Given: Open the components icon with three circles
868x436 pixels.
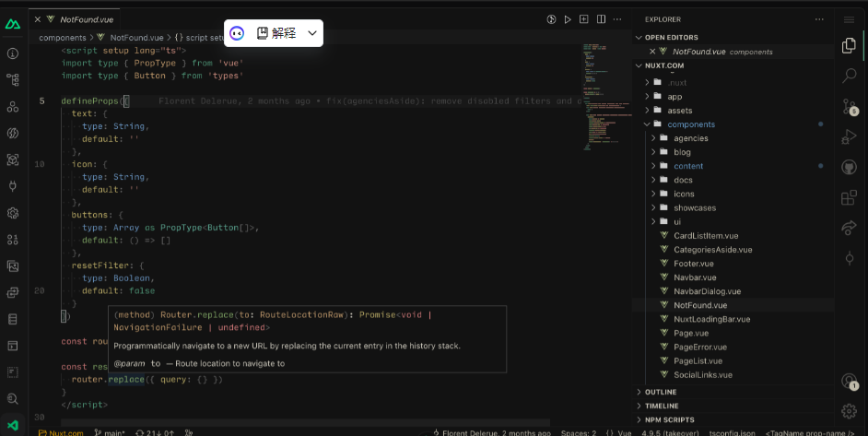Looking at the screenshot, I should pos(13,106).
